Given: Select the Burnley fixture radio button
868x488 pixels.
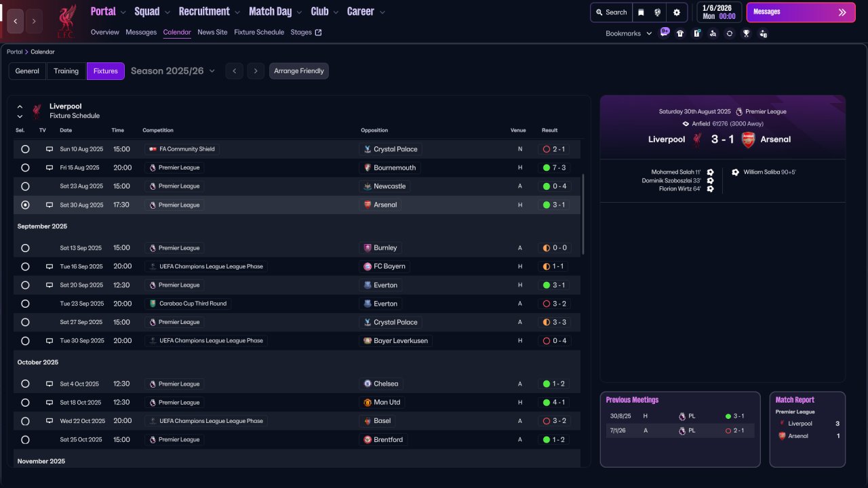Looking at the screenshot, I should point(25,248).
